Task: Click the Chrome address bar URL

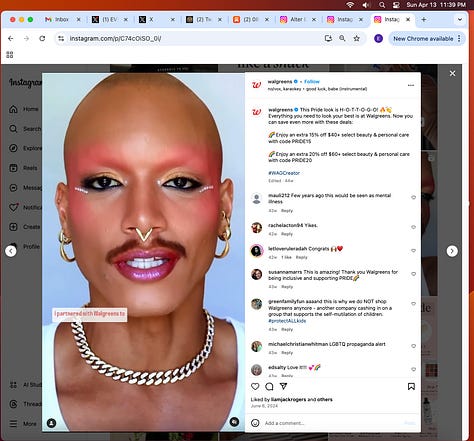Action: point(115,38)
